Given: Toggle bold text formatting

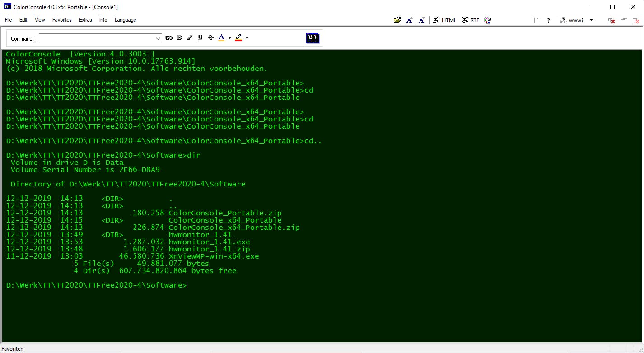Looking at the screenshot, I should coord(179,38).
